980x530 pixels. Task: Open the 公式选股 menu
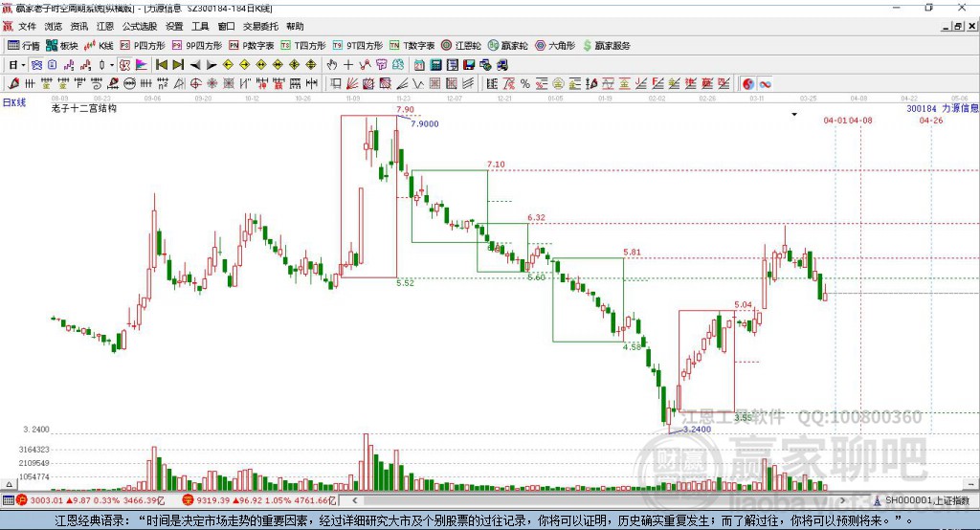[x=140, y=26]
